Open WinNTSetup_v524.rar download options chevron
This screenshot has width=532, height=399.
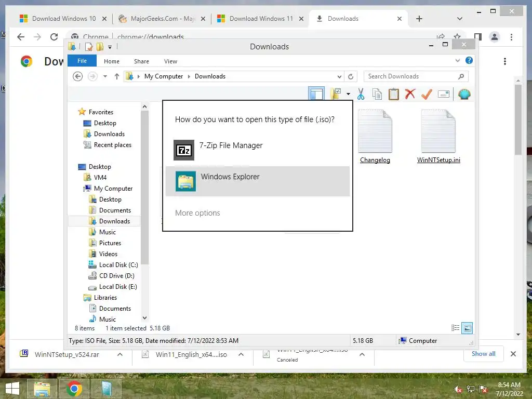tap(120, 354)
